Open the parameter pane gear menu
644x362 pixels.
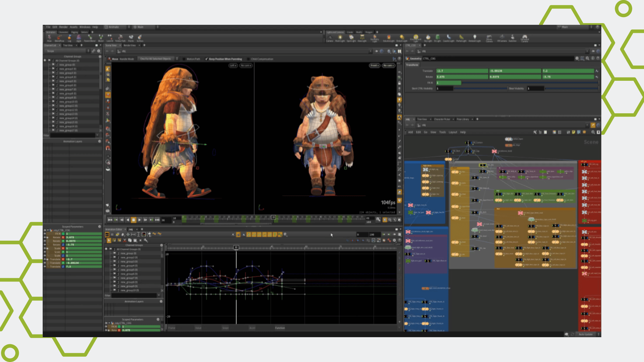[577, 58]
